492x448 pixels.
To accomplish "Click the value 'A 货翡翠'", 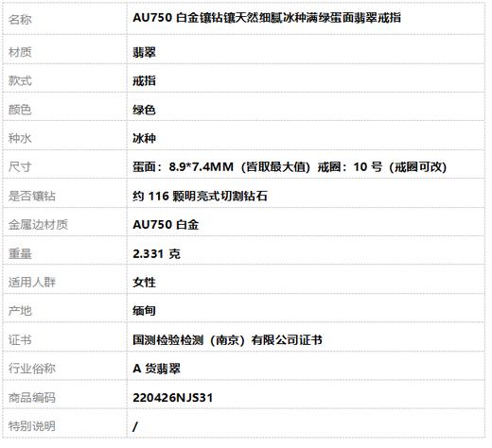I will [156, 369].
